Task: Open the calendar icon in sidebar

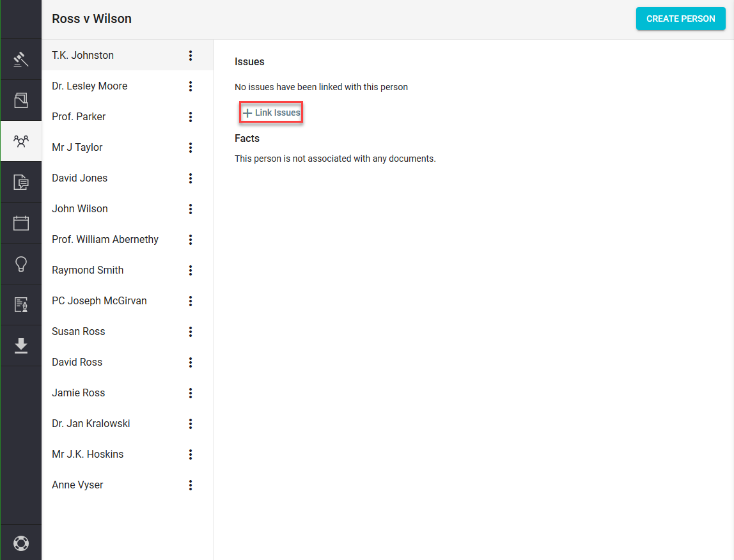Action: 21,223
